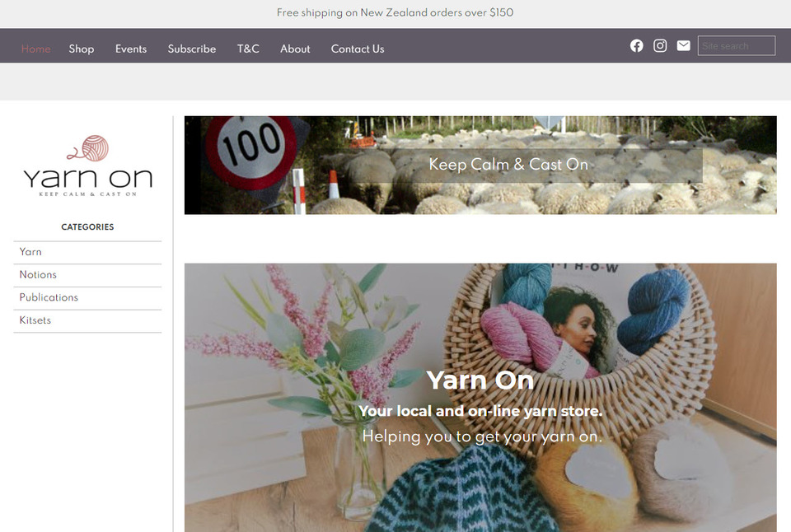This screenshot has width=791, height=532.
Task: Click the Yarn On hero image heading
Action: 480,380
